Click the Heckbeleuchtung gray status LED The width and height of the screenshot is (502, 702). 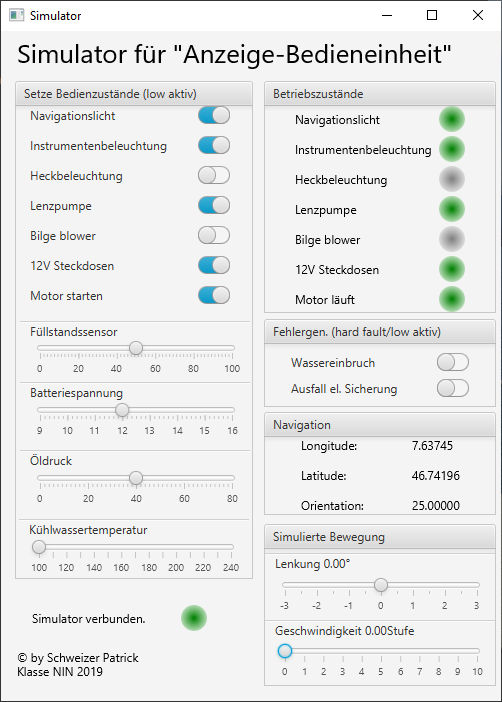(x=451, y=180)
